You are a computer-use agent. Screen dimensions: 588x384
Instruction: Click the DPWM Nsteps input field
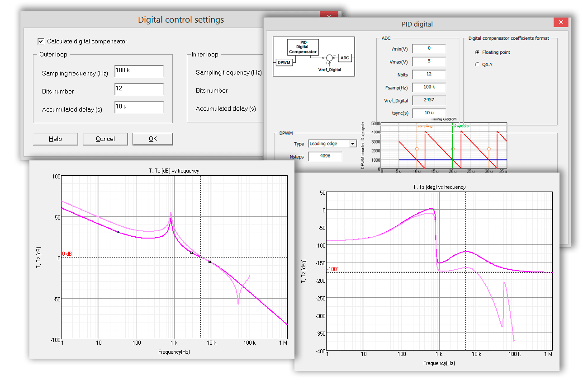tap(325, 156)
